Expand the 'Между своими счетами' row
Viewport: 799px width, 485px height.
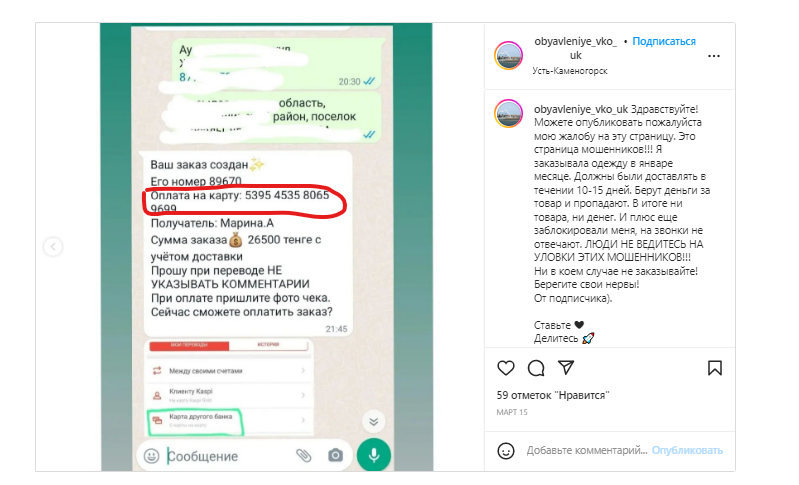[x=229, y=371]
